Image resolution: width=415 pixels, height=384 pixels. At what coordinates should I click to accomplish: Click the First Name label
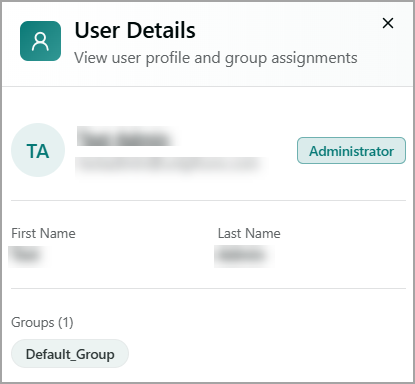43,233
